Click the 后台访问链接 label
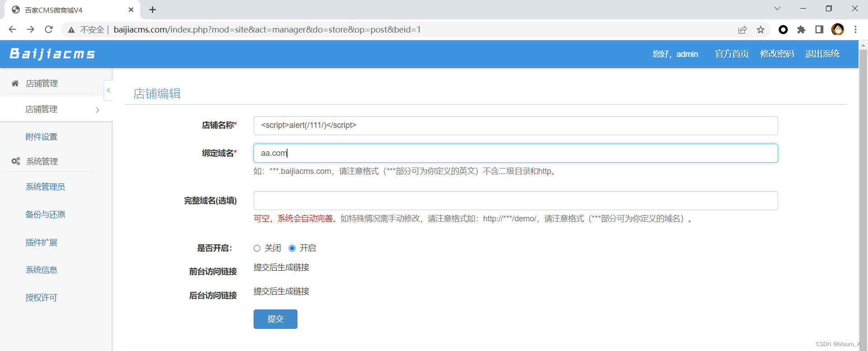Viewport: 868px width, 351px height. coord(213,295)
